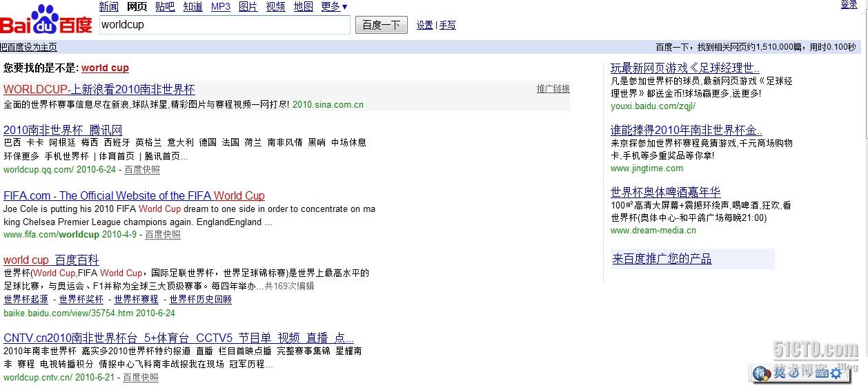Open ad 玩最新网页游戏《足球经理世..
Screen dimensions: 868x386
click(685, 68)
